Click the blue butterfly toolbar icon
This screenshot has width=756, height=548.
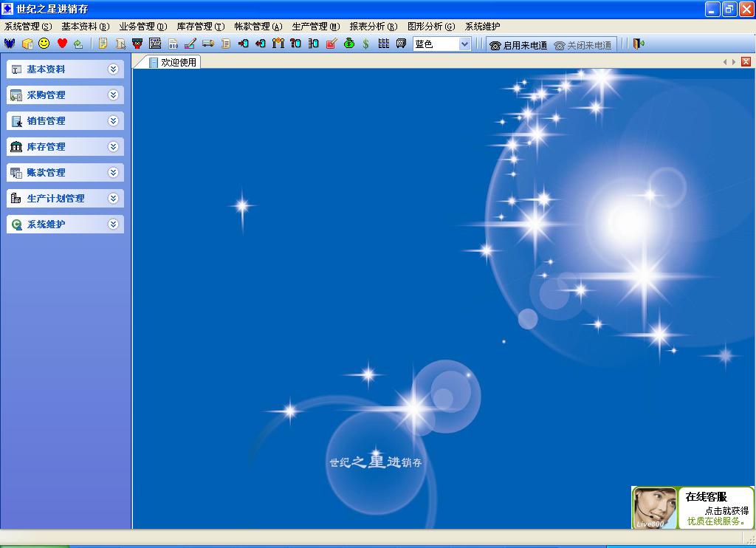[10, 44]
